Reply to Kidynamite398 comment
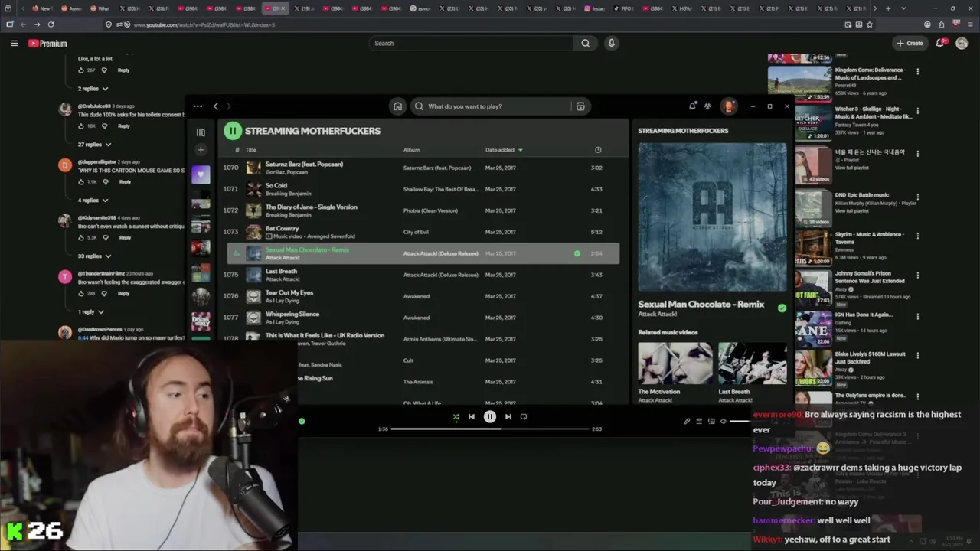This screenshot has width=980, height=551. pyautogui.click(x=125, y=238)
